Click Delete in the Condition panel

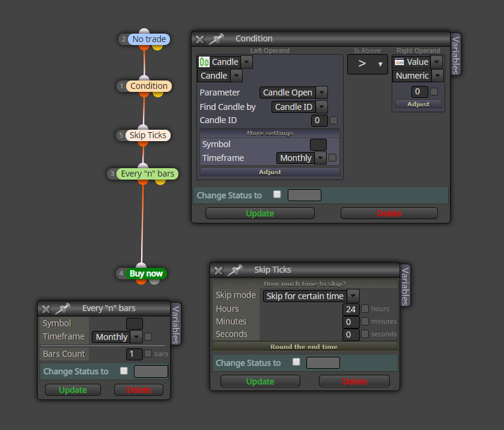[389, 213]
